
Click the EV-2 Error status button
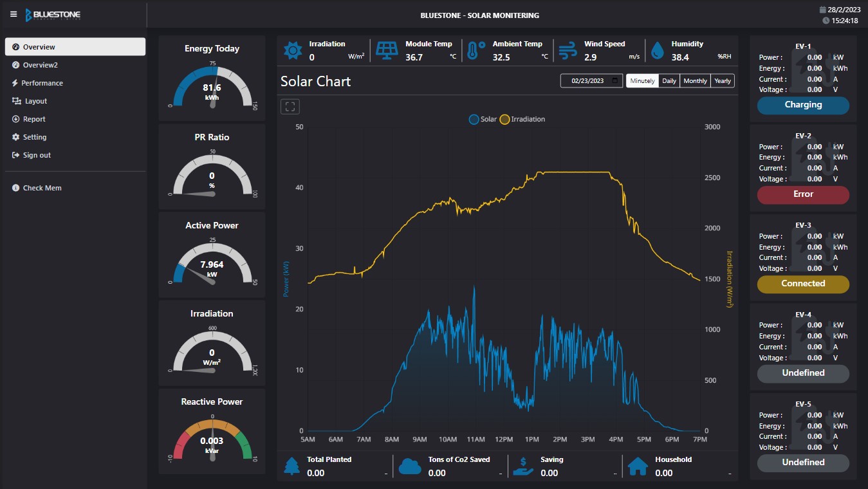[x=803, y=194]
